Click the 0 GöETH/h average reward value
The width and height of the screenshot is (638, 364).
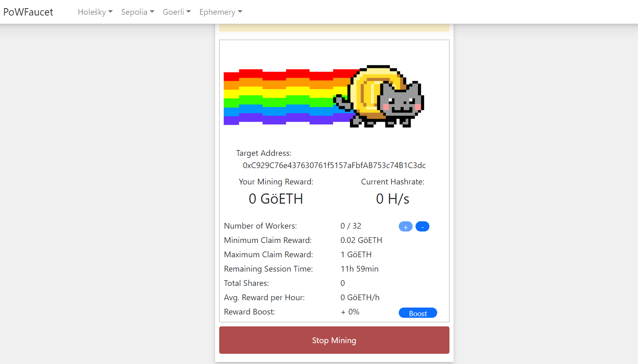click(360, 297)
